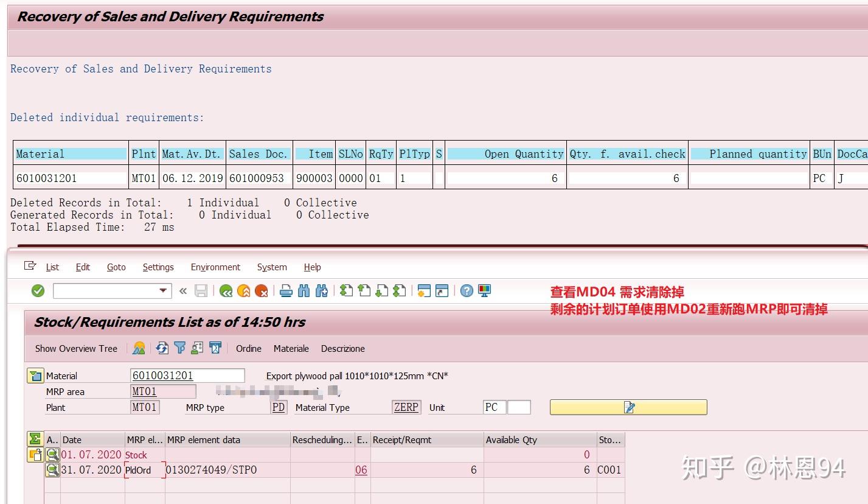Screen dimensions: 868x504
Task: Click the rescheduling exception link 06
Action: [361, 469]
